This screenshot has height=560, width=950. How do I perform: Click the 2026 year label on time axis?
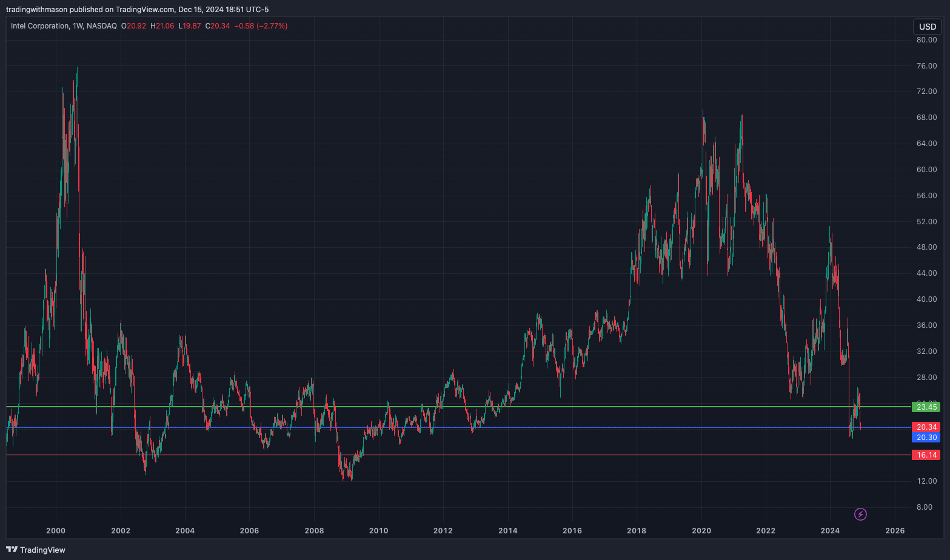(895, 531)
